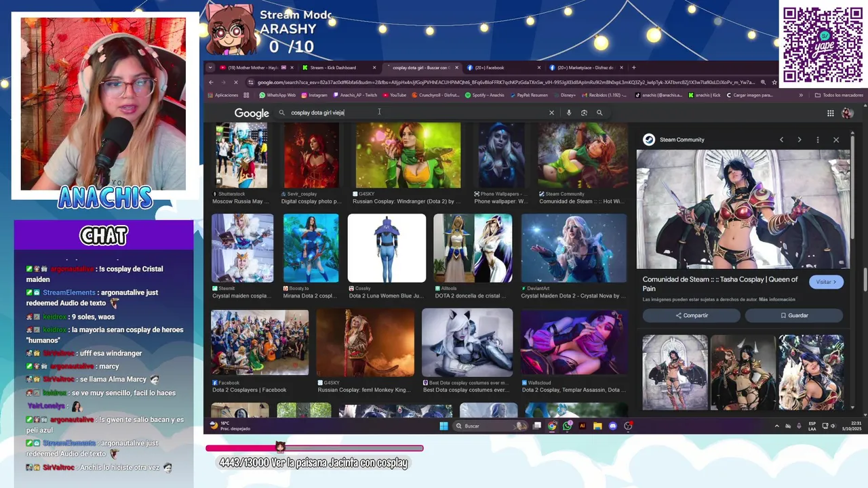Open Anachis_AP - Twitch bookmark
Screen dimensions: 868x488
(x=355, y=95)
